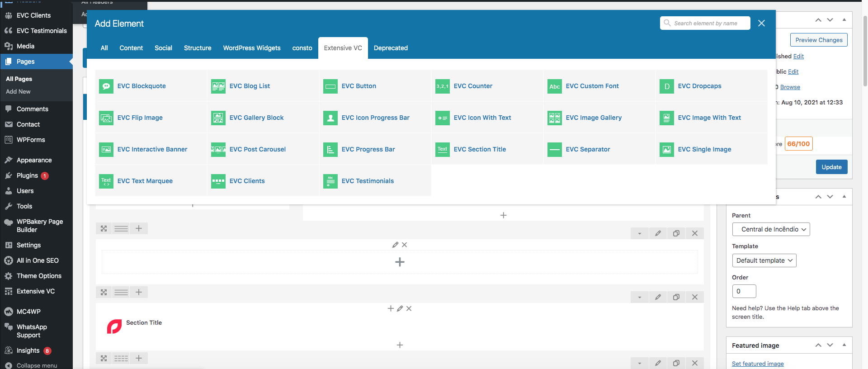The width and height of the screenshot is (868, 369).
Task: Insert the EVC Separator element
Action: pos(599,149)
